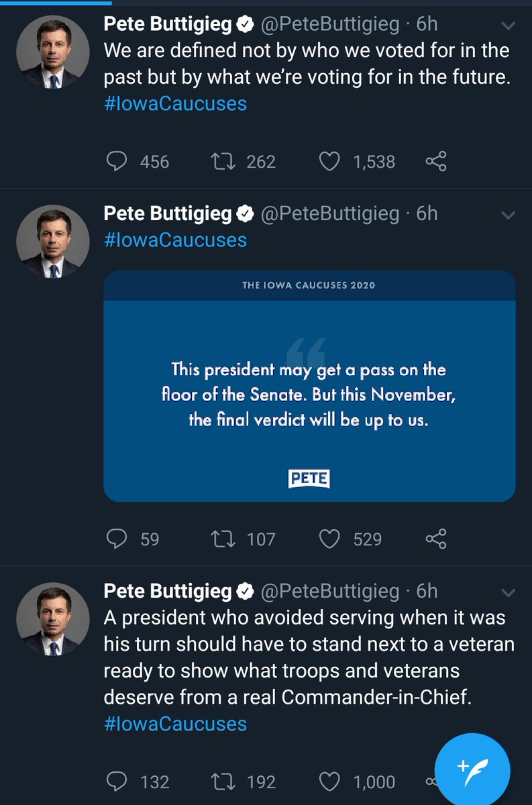
Task: Retweet the Iowa Caucuses quote-card tweet
Action: click(x=223, y=539)
